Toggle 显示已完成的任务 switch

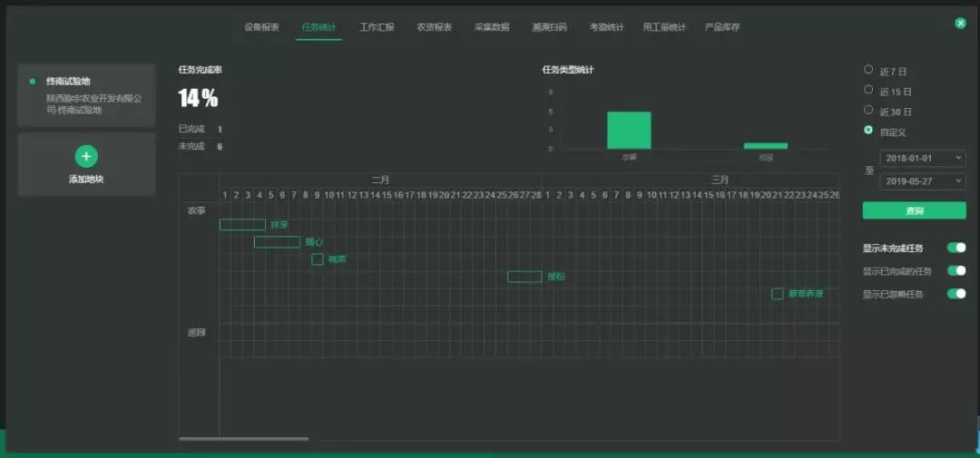point(955,271)
